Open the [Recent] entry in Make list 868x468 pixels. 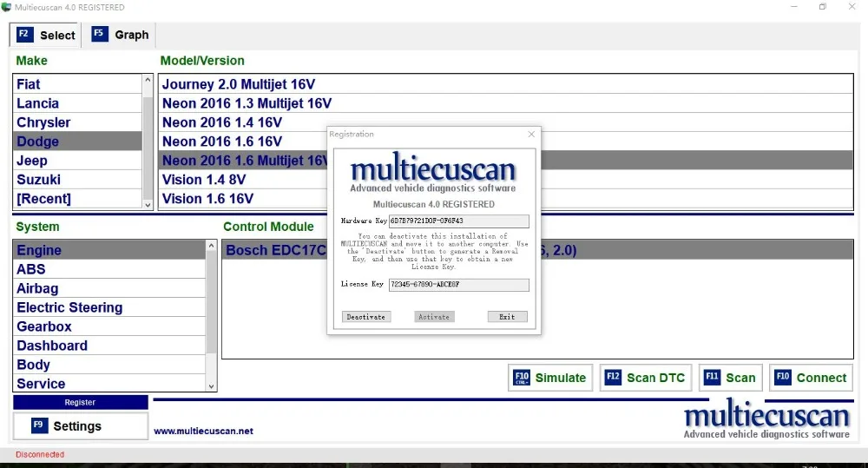77,198
